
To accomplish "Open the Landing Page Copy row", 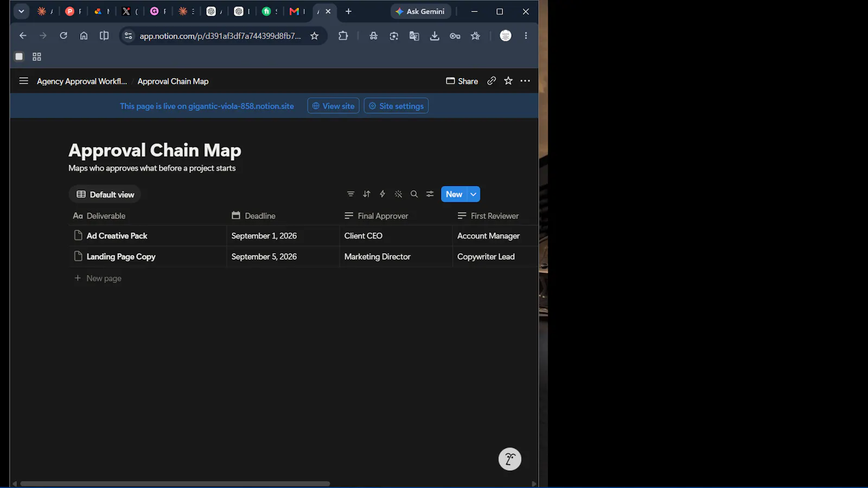I will (x=121, y=256).
